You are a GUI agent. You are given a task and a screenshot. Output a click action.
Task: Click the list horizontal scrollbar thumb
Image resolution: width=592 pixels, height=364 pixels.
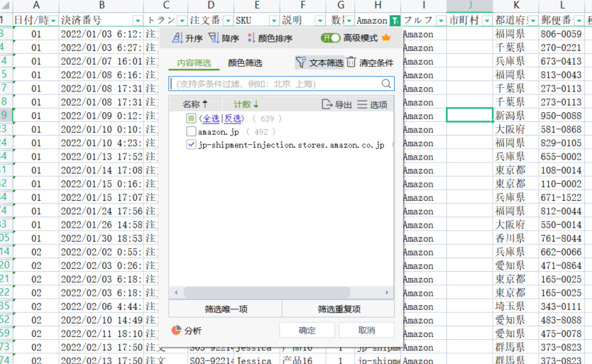coord(267,292)
